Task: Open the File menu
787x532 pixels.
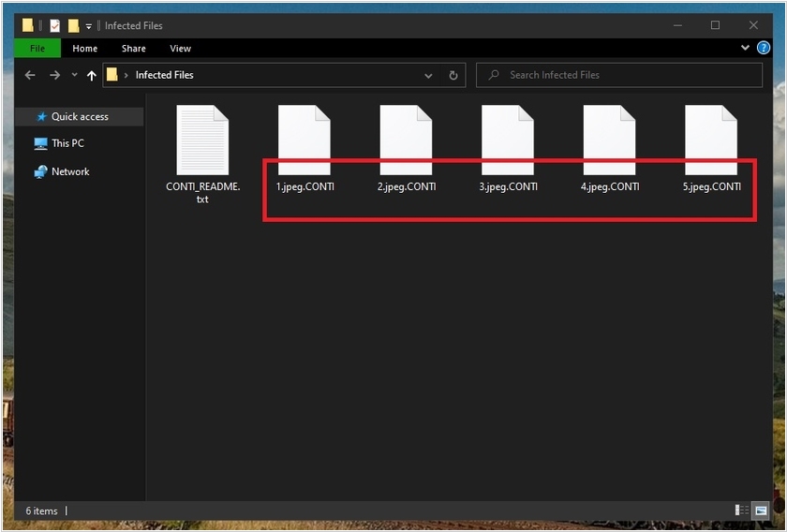Action: coord(37,49)
